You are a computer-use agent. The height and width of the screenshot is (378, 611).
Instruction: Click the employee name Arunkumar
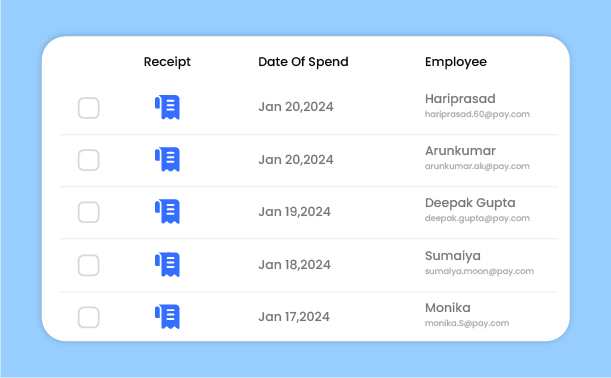pyautogui.click(x=460, y=151)
